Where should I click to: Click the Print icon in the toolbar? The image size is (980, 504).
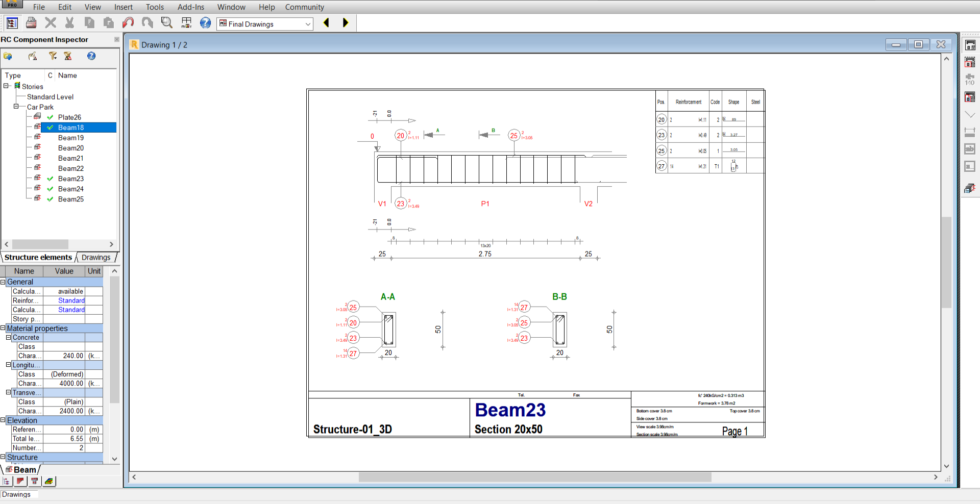(31, 23)
